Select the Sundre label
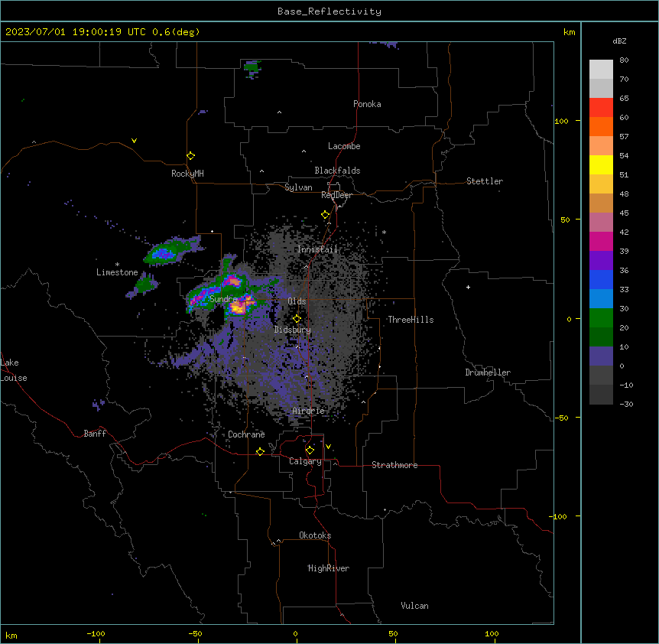Screen dimensions: 659x644 [x=224, y=299]
